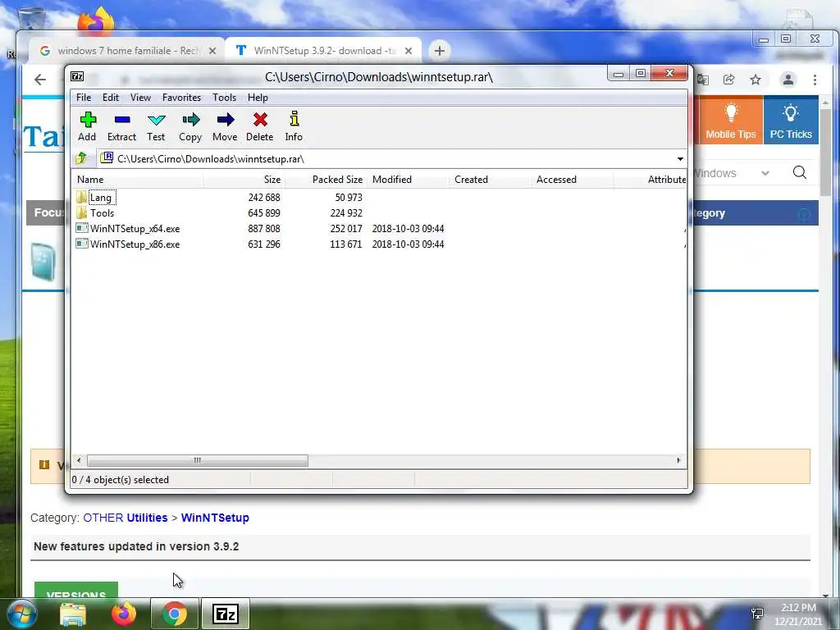Open the PC Tricks section
Screen dimensions: 840x630
(x=791, y=120)
